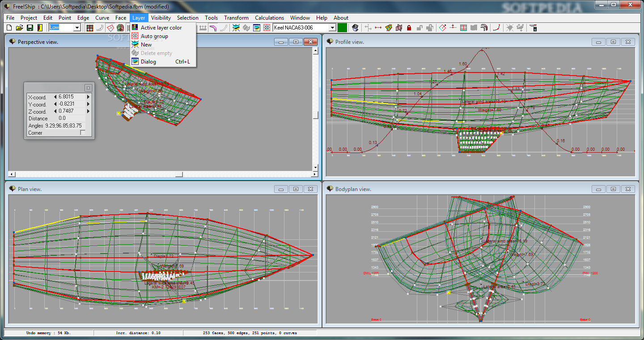Open the Transform menu
644x340 pixels.
[x=236, y=18]
